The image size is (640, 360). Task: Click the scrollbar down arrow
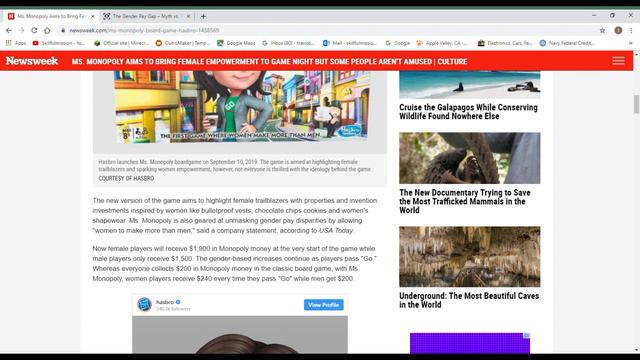click(636, 350)
